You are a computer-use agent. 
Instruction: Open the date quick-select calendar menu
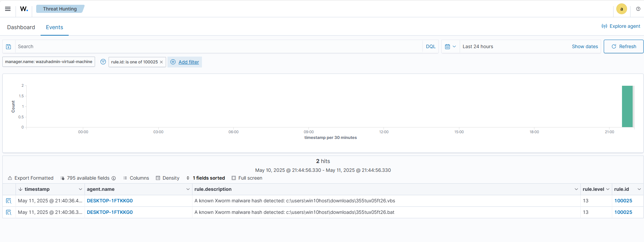tap(451, 47)
